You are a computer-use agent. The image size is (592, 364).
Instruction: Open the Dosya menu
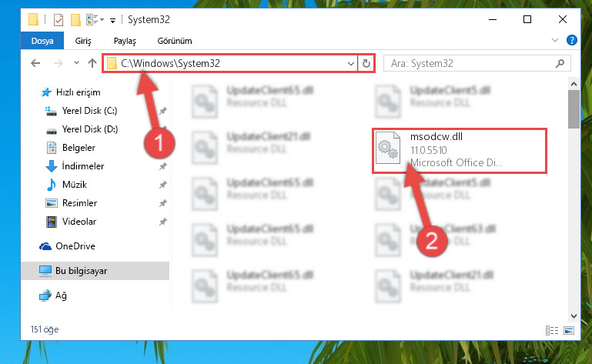pos(42,41)
